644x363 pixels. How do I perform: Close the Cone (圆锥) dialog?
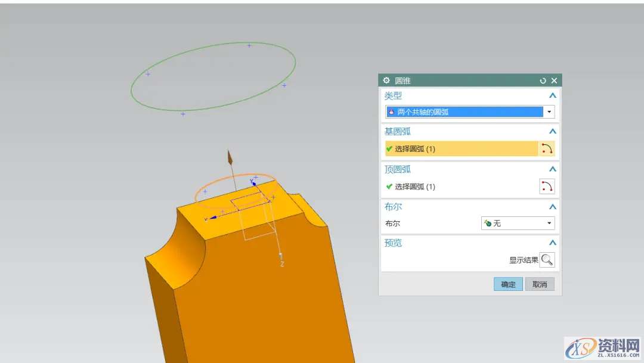[554, 80]
